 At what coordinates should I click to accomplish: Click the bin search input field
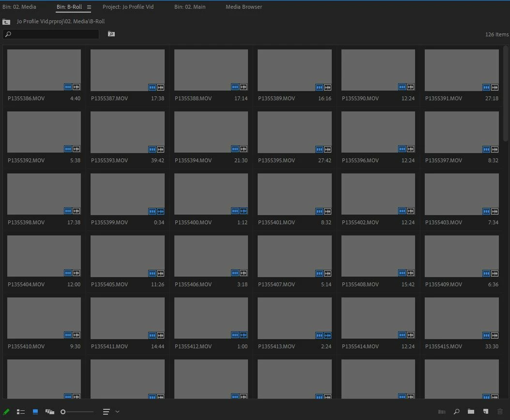(x=51, y=34)
